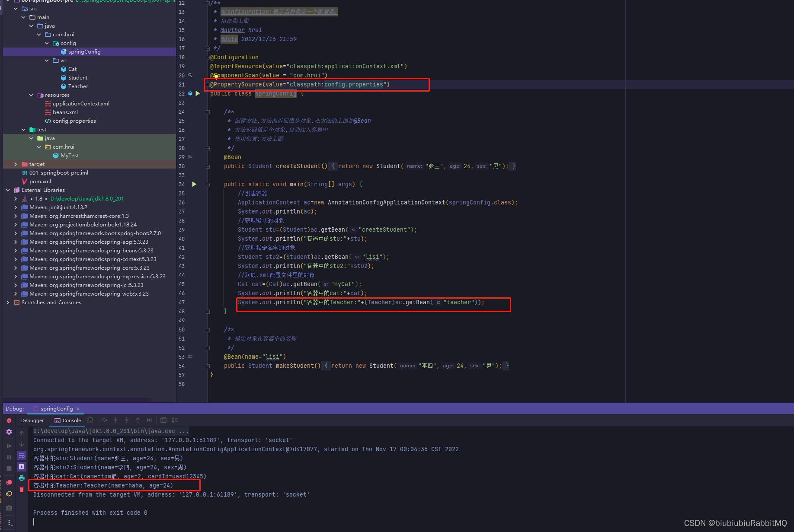Click the Step Into icon

tap(115, 420)
